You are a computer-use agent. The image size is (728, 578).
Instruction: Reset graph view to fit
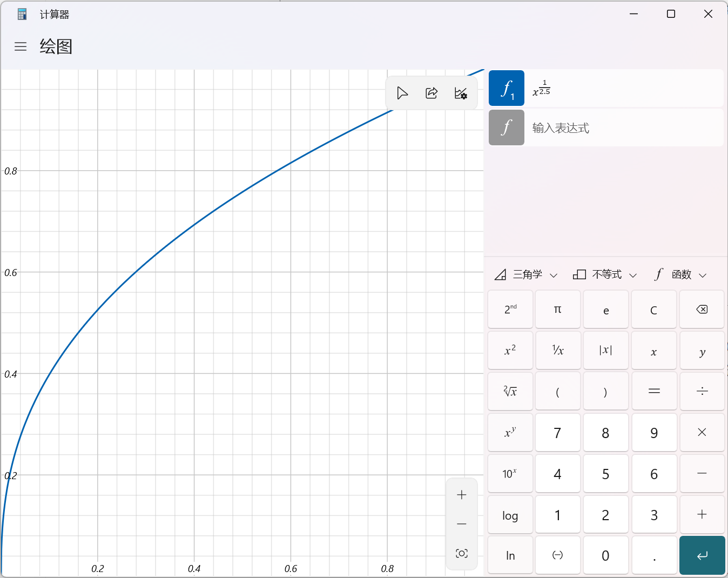click(462, 553)
